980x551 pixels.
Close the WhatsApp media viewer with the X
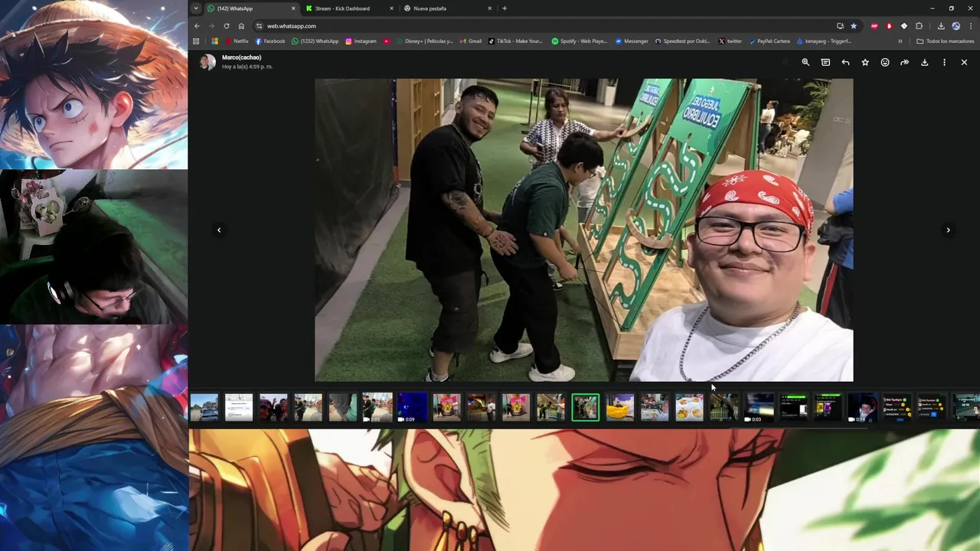pos(964,62)
